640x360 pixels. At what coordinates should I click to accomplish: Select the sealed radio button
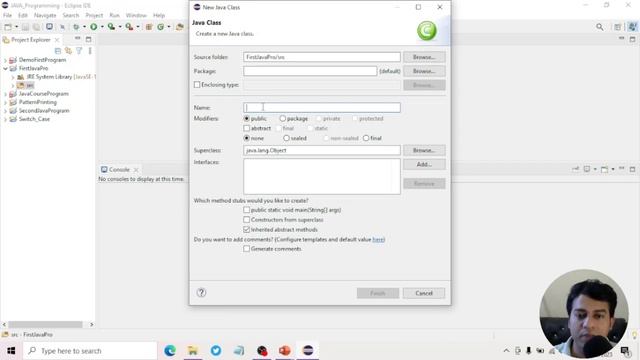pyautogui.click(x=286, y=138)
